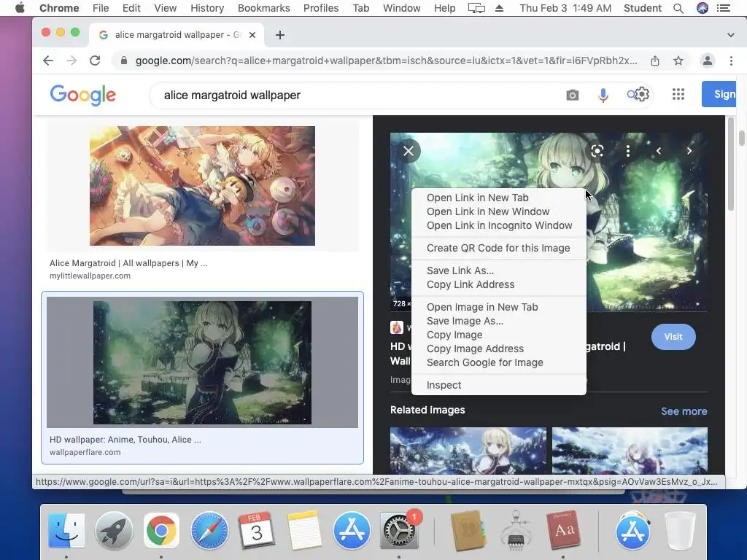Bookmark this page with the star icon
Image resolution: width=747 pixels, height=560 pixels.
(678, 61)
